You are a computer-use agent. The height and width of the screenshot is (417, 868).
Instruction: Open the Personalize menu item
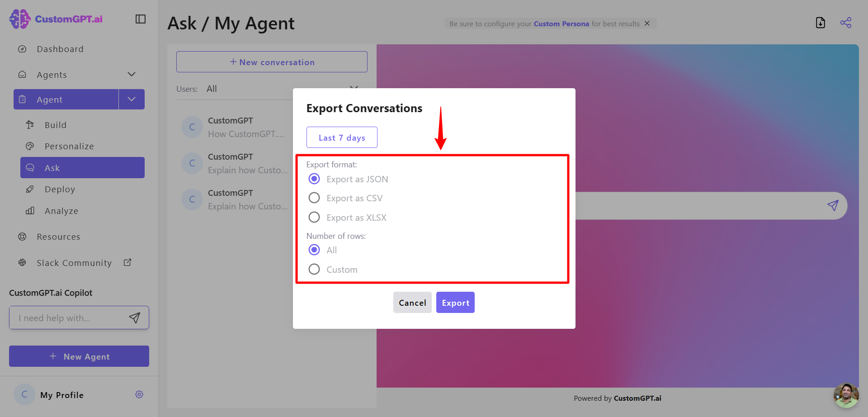pyautogui.click(x=69, y=146)
